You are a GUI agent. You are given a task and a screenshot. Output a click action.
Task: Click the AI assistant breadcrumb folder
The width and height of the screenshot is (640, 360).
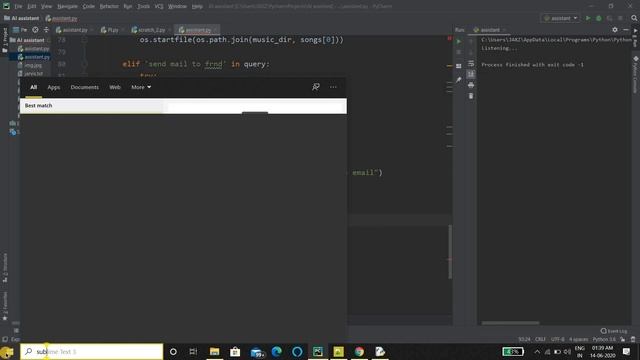point(22,18)
